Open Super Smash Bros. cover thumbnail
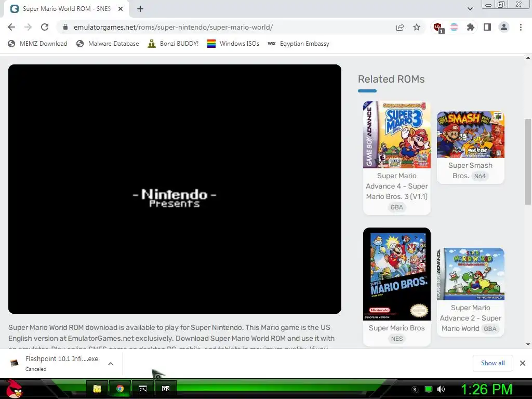This screenshot has width=532, height=399. 470,135
